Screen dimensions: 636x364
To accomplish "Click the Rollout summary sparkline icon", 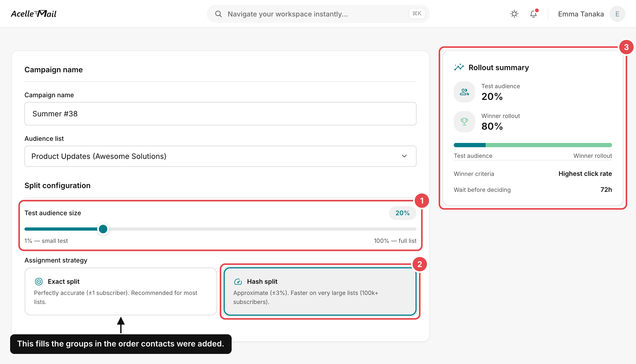I will 459,67.
